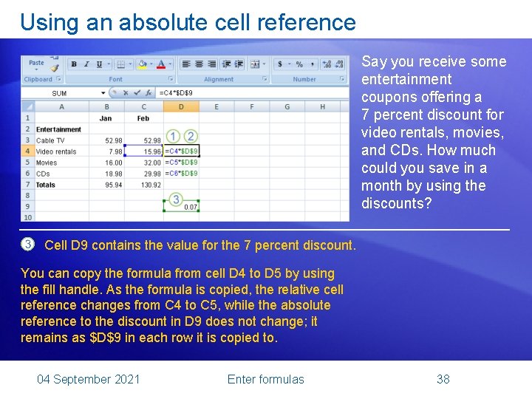This screenshot has height=399, width=532.
Task: Toggle Italic formatting
Action: [86, 64]
